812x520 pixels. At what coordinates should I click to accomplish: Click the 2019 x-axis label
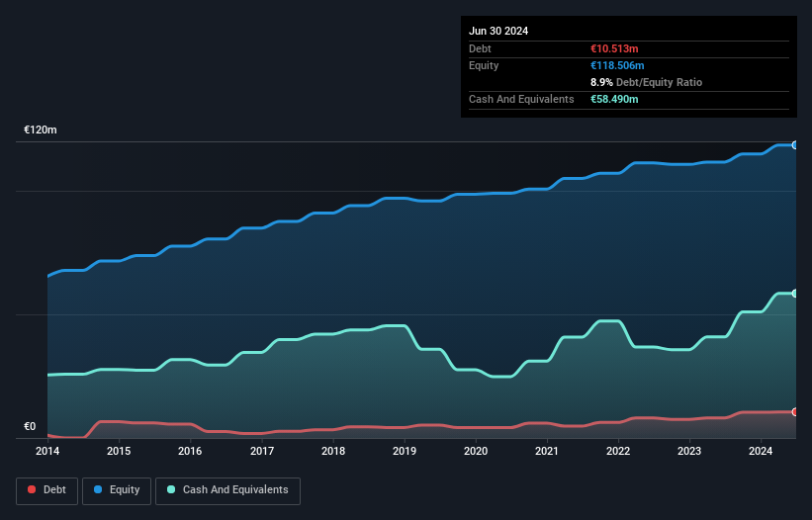[405, 451]
